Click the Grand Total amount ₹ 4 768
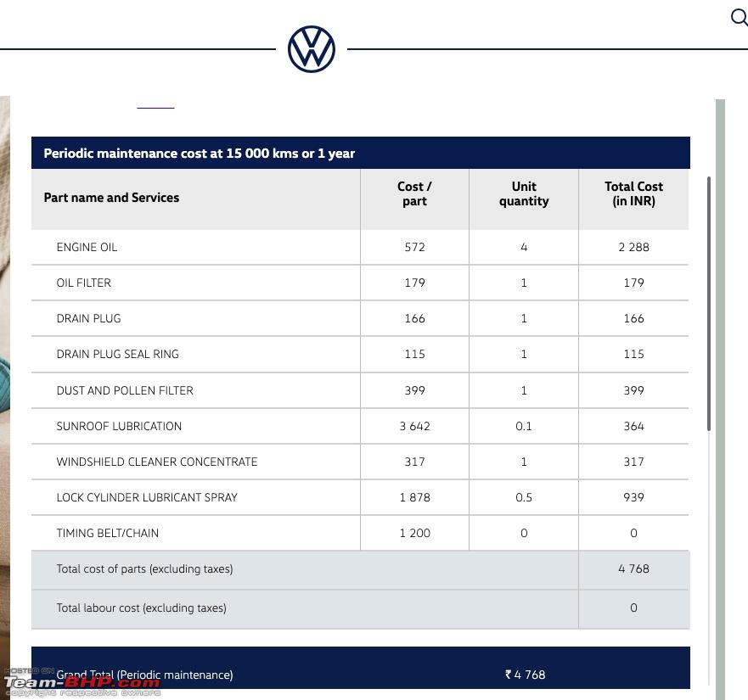 [x=525, y=675]
